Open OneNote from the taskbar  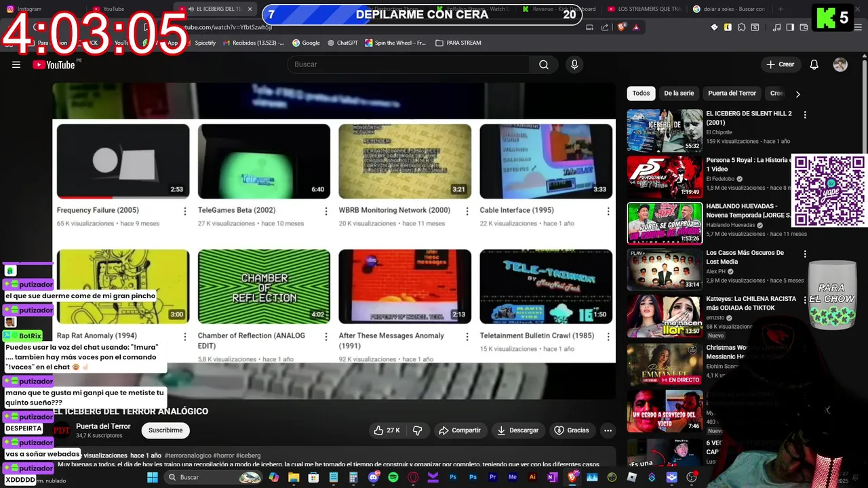point(552,477)
